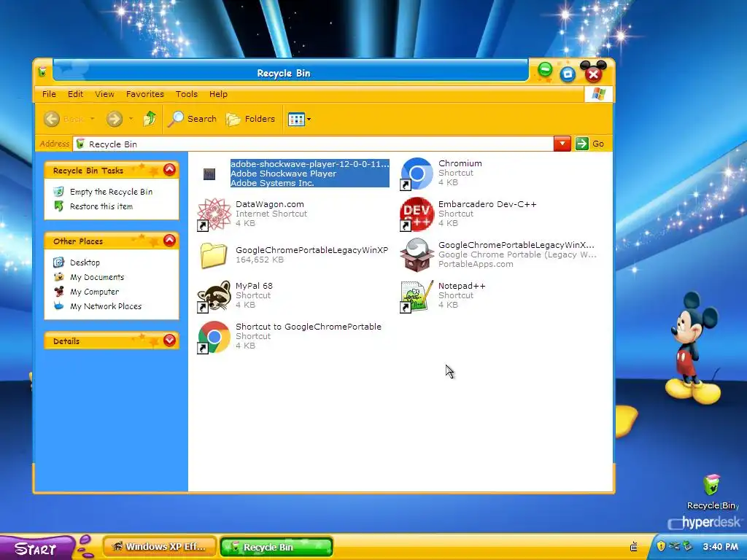Click the Start button
747x560 pixels.
pyautogui.click(x=37, y=548)
